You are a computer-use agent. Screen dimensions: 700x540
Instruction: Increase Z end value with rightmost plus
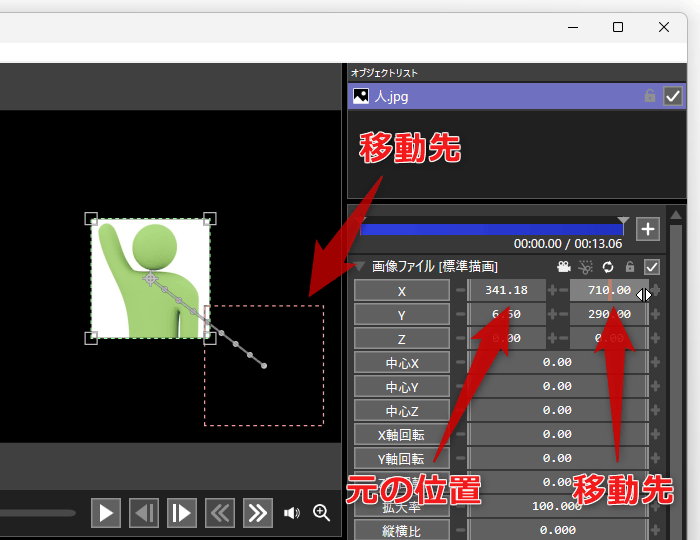[655, 338]
